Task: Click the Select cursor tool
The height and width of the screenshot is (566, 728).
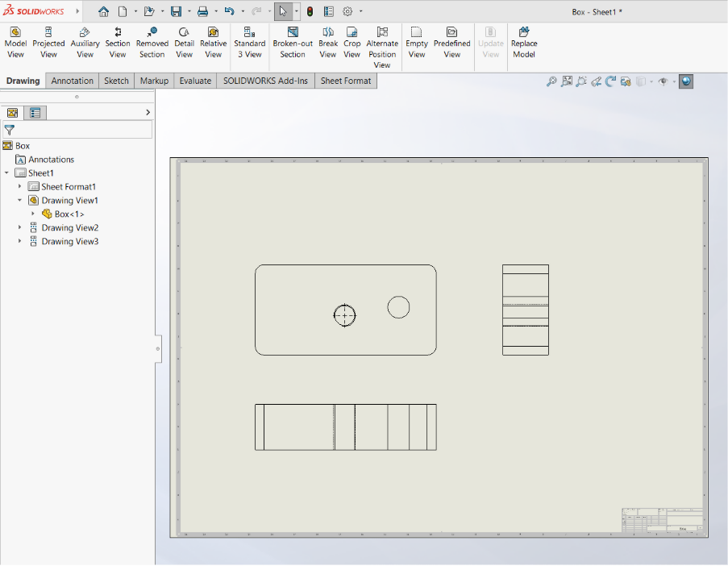Action: coord(283,11)
